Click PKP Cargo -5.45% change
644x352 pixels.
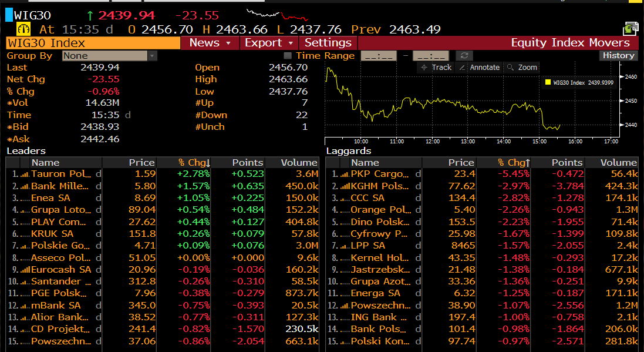514,175
